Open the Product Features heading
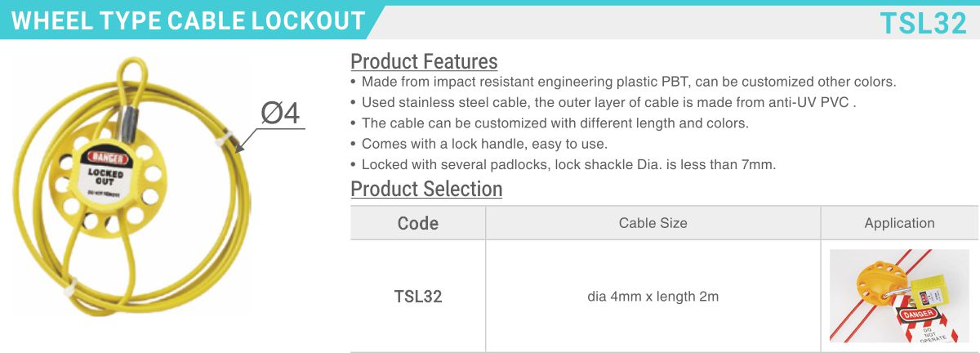980x353 pixels. [424, 61]
